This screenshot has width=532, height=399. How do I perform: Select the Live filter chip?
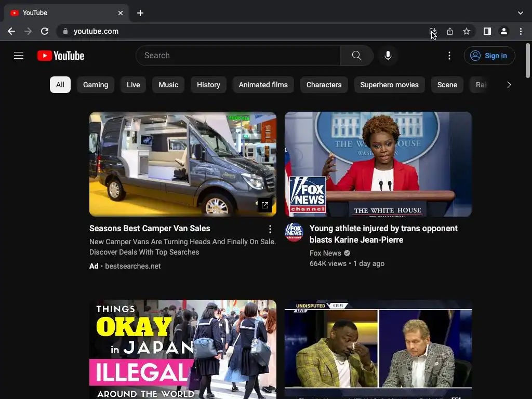[x=134, y=85]
